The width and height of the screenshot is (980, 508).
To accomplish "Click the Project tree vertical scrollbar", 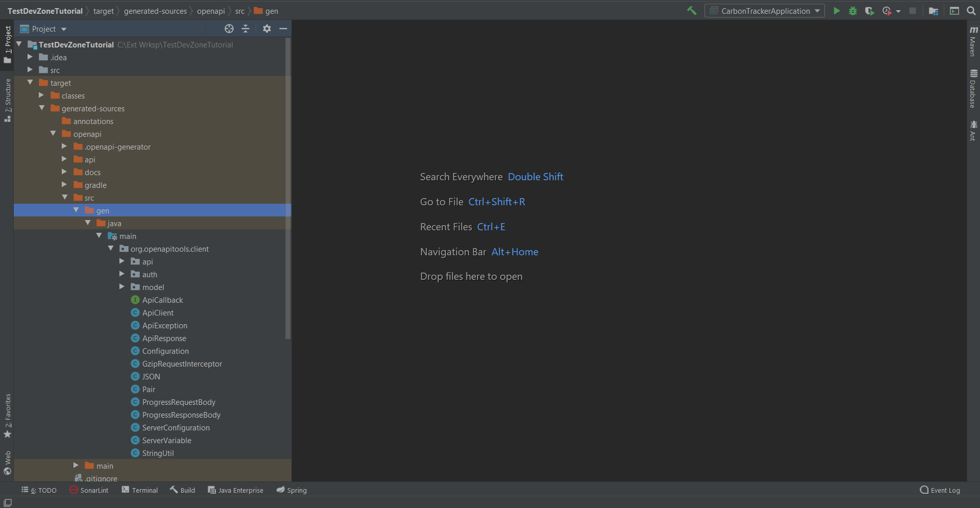I will (288, 189).
